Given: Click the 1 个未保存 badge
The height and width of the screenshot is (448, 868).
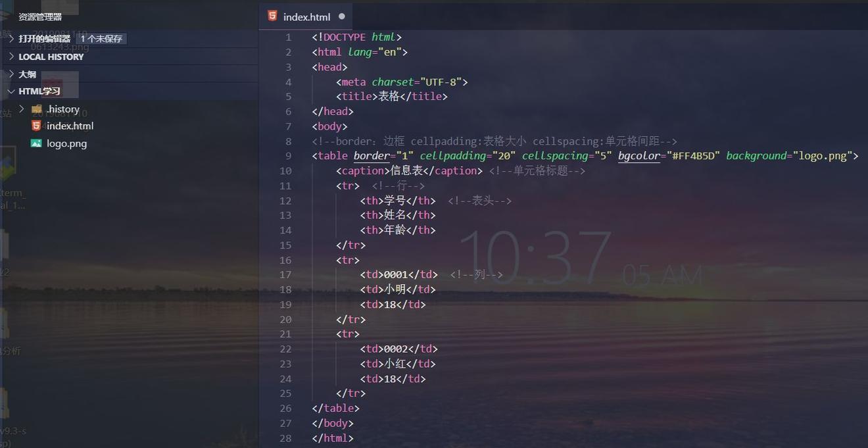Looking at the screenshot, I should click(x=101, y=39).
